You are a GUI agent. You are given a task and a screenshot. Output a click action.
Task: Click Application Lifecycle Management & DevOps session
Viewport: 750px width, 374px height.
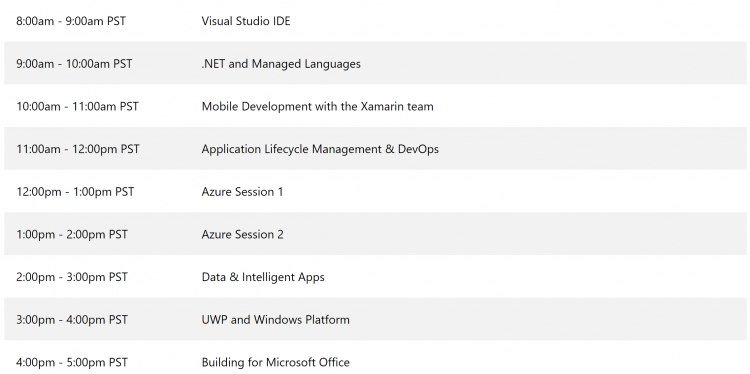320,149
